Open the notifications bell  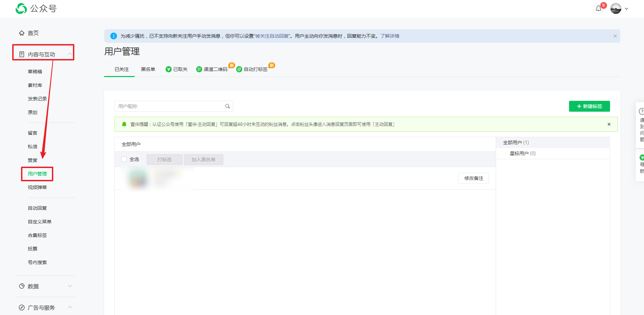click(599, 8)
